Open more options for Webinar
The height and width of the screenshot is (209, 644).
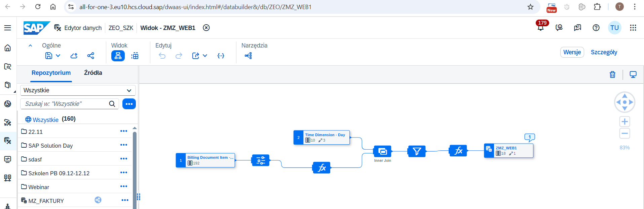(x=124, y=186)
